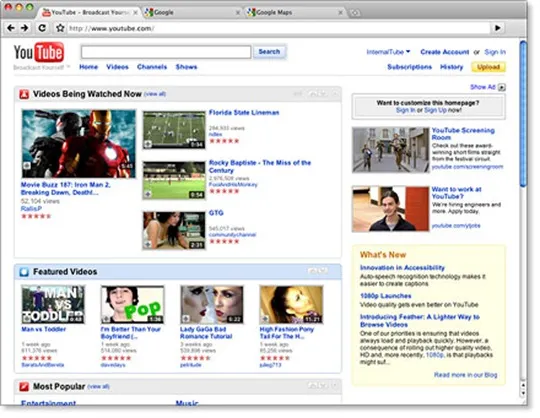Open the Florida State Lineman video title
Viewport: 540px width, 418px height.
[244, 113]
